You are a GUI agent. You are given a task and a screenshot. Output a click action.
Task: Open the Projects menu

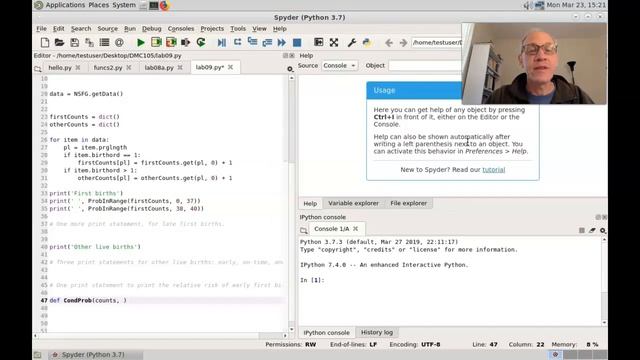[212, 29]
